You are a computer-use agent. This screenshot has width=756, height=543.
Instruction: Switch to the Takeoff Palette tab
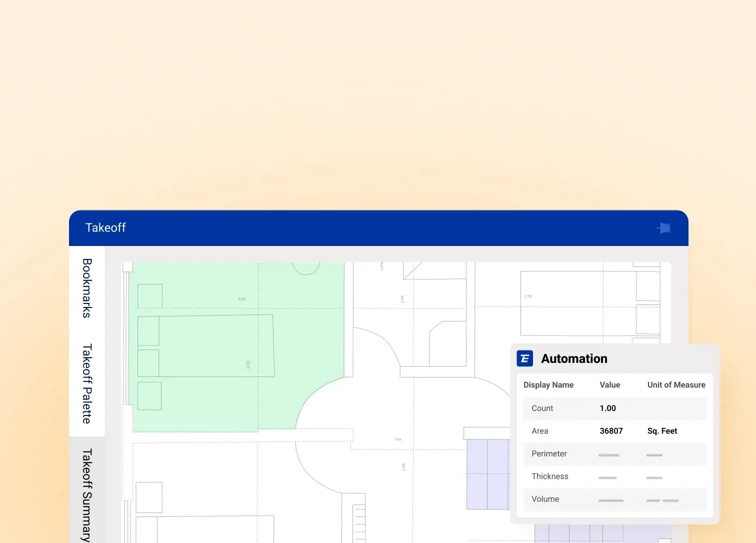(x=87, y=383)
